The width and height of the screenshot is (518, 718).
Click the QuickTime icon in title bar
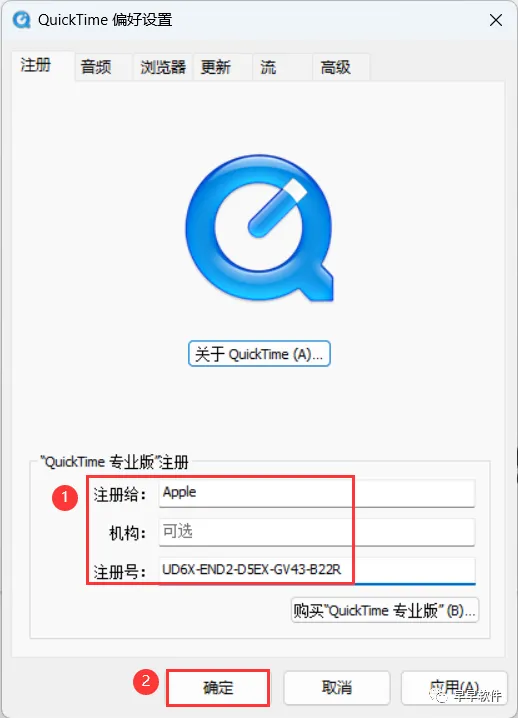(22, 20)
